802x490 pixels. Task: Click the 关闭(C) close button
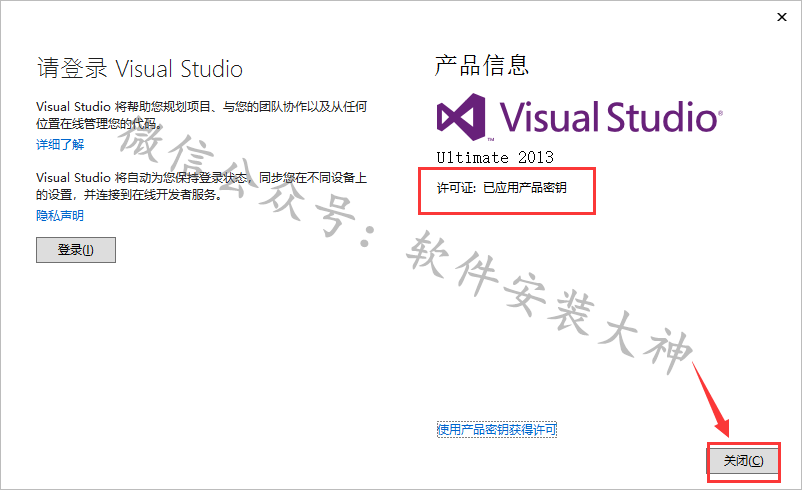(743, 461)
